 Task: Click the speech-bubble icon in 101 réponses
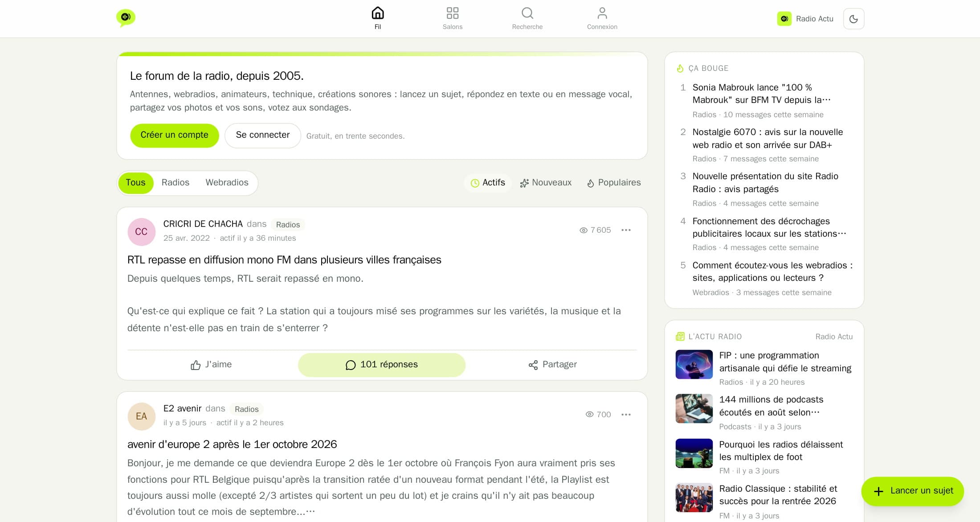coord(351,365)
